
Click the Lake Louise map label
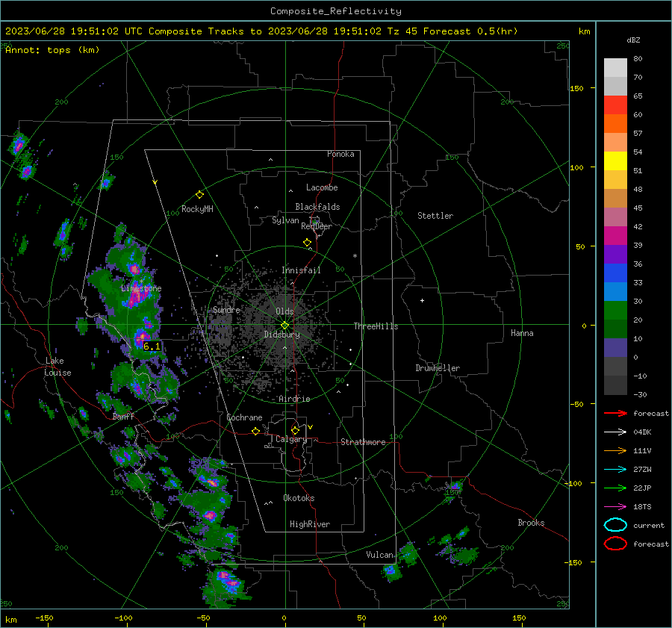pyautogui.click(x=57, y=367)
